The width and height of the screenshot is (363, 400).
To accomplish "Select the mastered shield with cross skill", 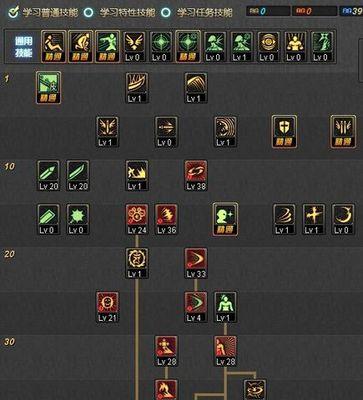I will coord(284,131).
